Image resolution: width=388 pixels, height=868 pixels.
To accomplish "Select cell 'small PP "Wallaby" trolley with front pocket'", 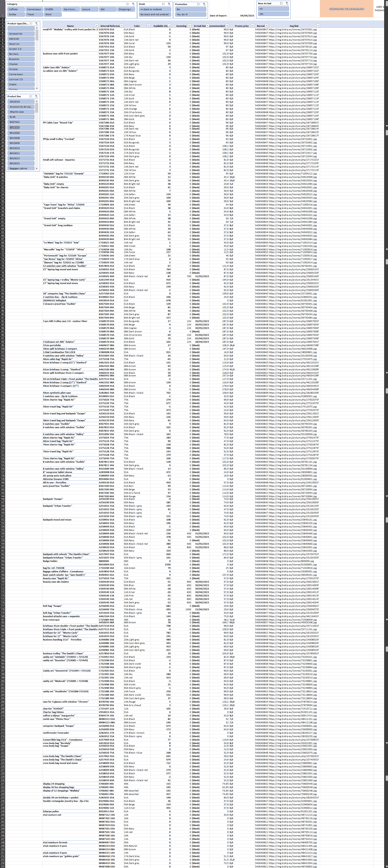I will point(70,29).
